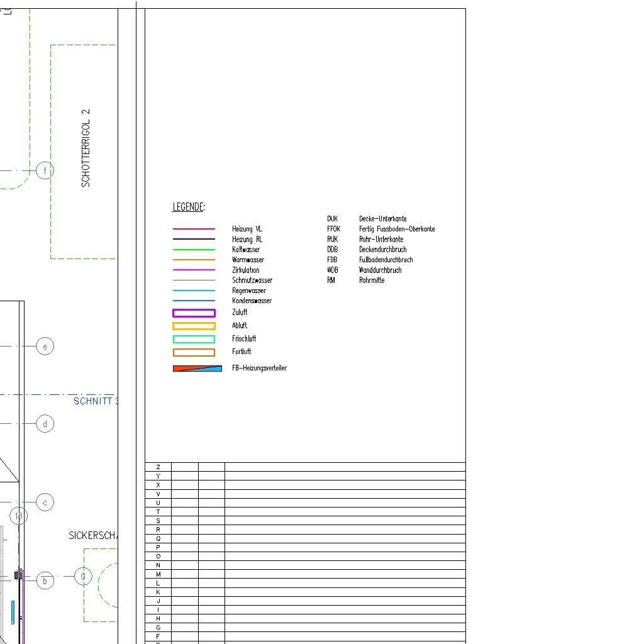Click the small grid bubble labeled b
The width and height of the screenshot is (644, 644).
45,581
